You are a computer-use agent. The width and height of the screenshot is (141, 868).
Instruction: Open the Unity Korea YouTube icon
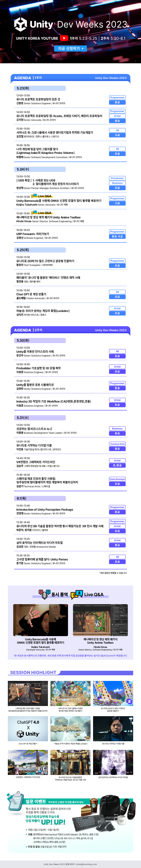click(x=64, y=38)
